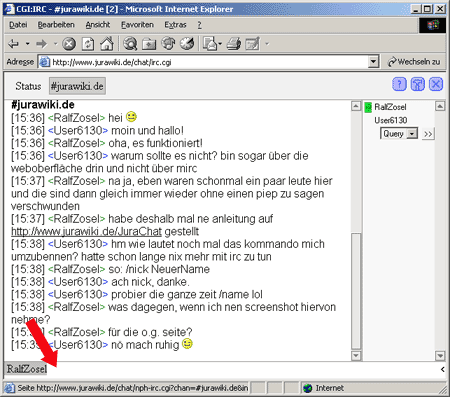This screenshot has width=450, height=397.
Task: Open the CGI:IRC options icon
Action: (x=418, y=84)
